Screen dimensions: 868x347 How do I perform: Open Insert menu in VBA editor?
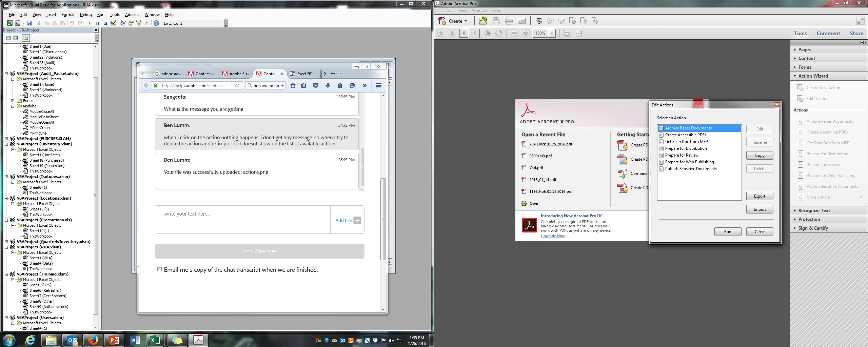51,15
